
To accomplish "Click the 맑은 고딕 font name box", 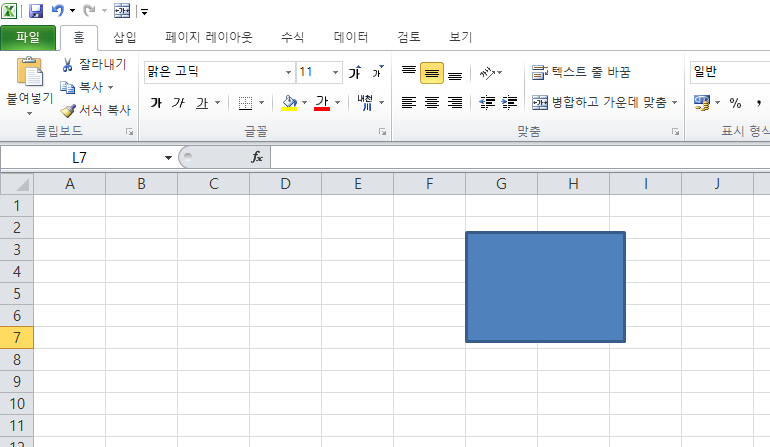I will click(214, 72).
